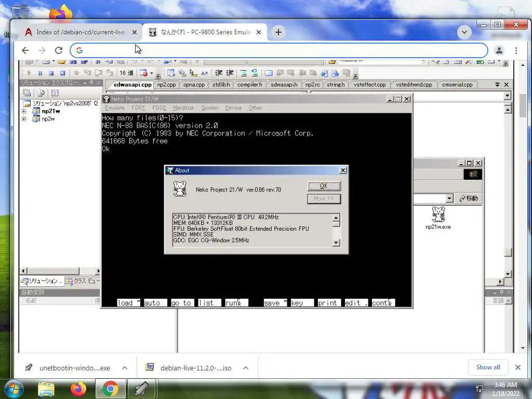Screen dimensions: 532x399
Task: Open the unetbootin download options chevron
Action: (x=125, y=368)
